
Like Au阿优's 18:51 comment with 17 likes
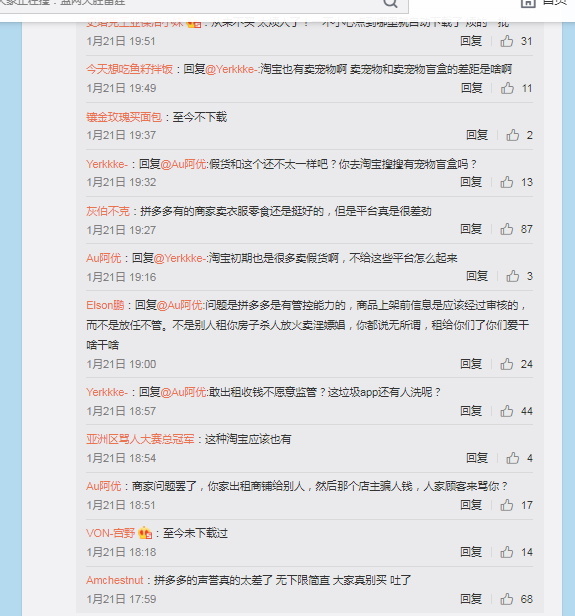[x=506, y=505]
